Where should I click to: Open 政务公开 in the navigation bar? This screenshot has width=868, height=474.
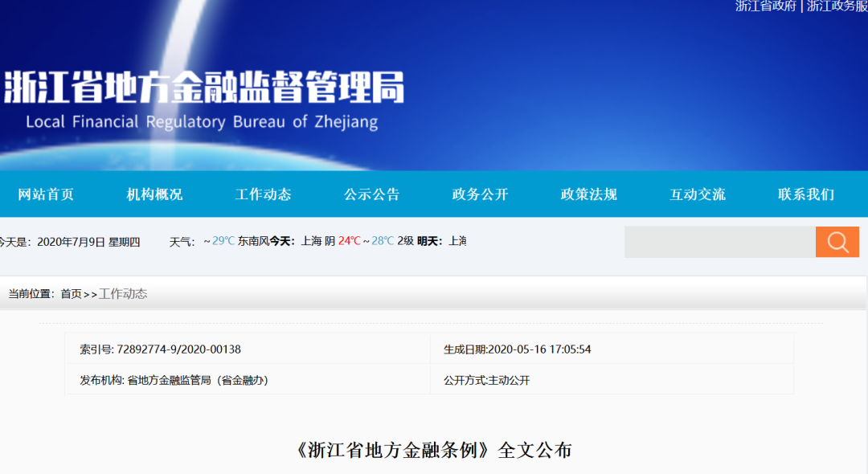480,194
